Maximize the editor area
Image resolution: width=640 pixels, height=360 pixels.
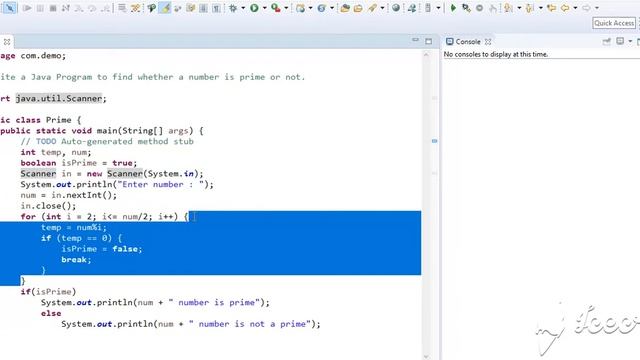(428, 41)
